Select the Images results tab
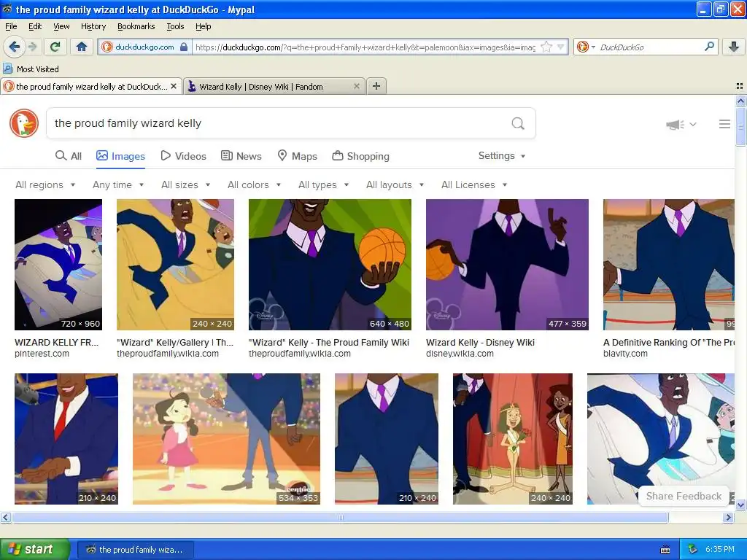Image resolution: width=747 pixels, height=560 pixels. (x=120, y=156)
